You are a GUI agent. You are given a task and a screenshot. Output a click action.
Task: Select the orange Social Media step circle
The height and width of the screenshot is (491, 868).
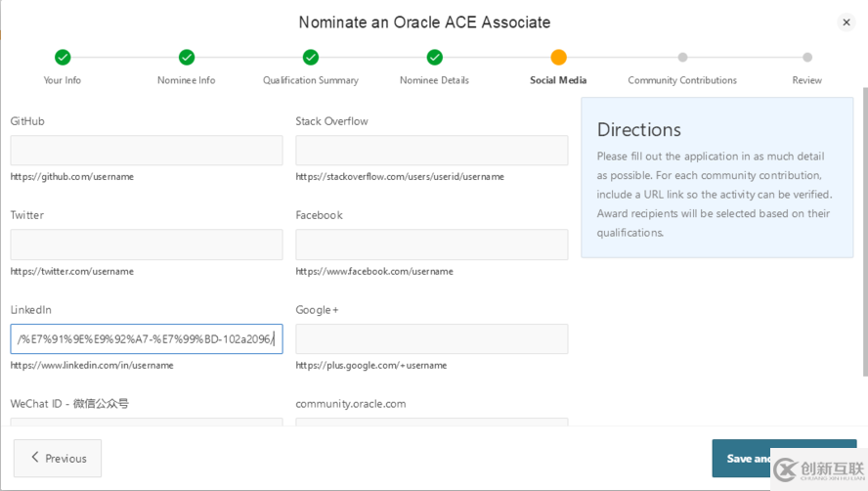[558, 57]
